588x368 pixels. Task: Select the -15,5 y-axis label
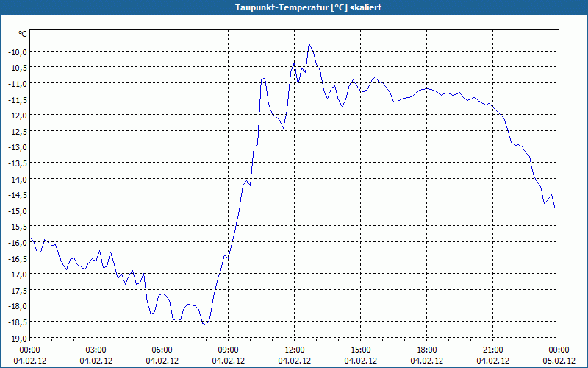17,227
